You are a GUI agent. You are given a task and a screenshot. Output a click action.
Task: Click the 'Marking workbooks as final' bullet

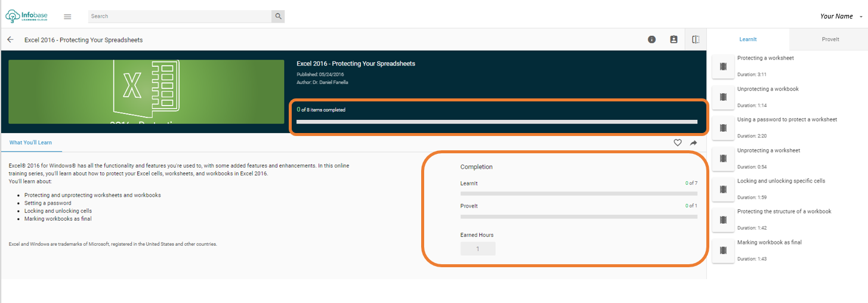[x=58, y=219]
